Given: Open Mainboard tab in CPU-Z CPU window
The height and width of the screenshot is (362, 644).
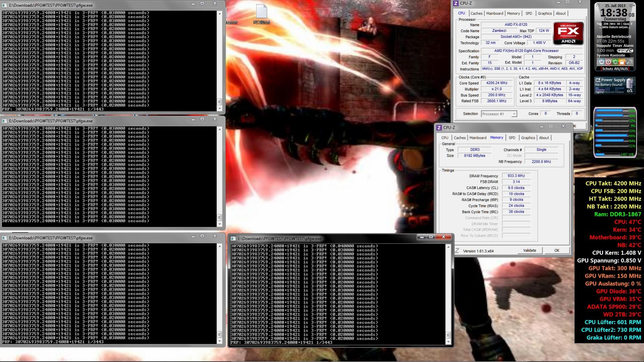Looking at the screenshot, I should (x=495, y=13).
